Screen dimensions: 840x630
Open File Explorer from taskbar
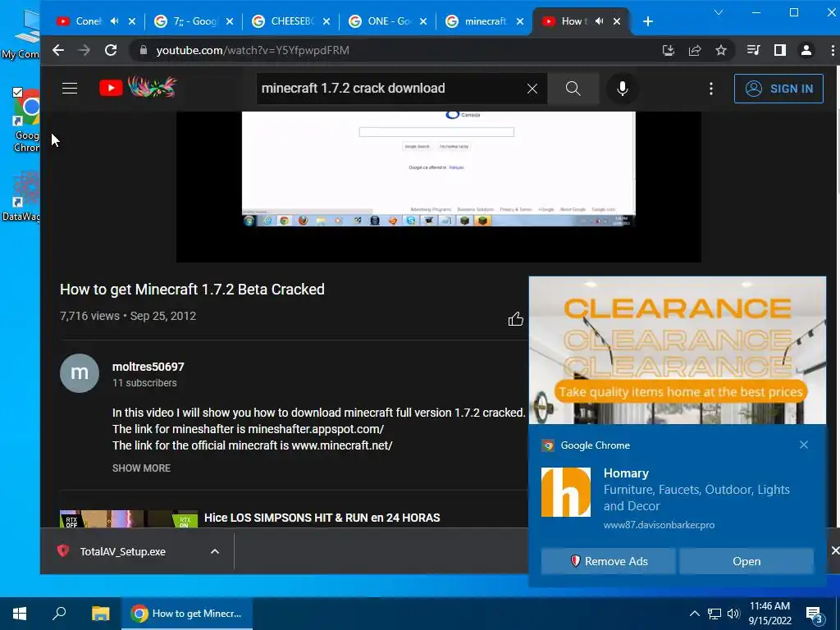[100, 614]
